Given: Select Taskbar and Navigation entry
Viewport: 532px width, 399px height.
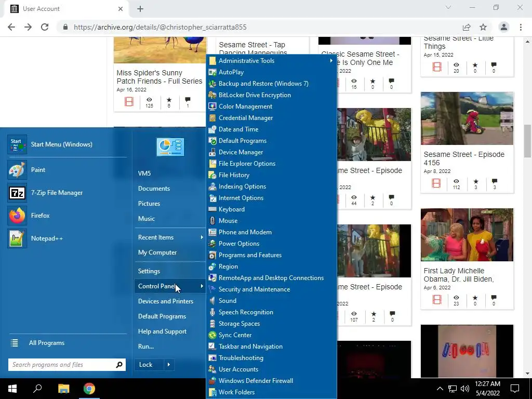Looking at the screenshot, I should click(x=250, y=347).
